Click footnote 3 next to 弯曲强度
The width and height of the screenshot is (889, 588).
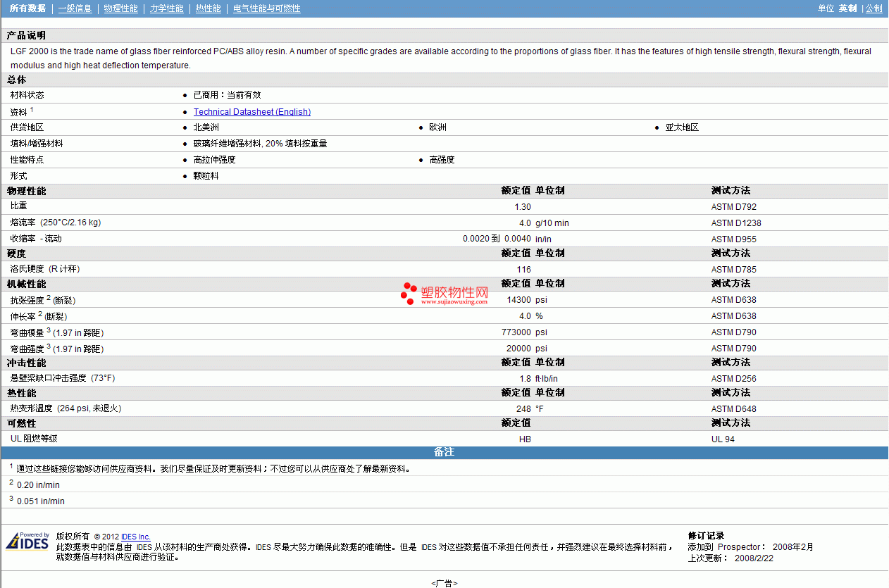pyautogui.click(x=49, y=346)
